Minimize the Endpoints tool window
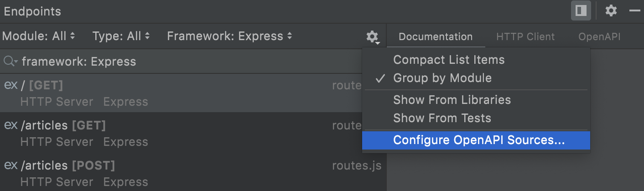The image size is (644, 191). (634, 11)
